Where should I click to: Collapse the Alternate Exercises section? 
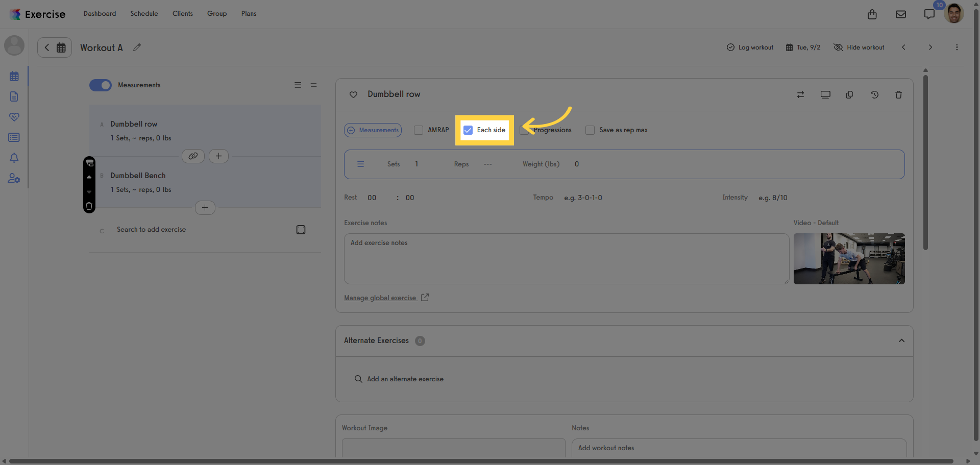901,340
